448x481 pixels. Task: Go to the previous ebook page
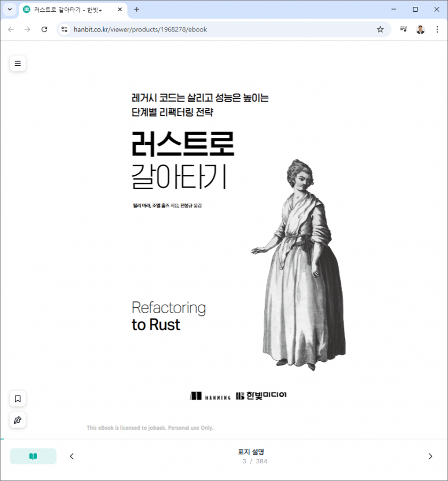[72, 456]
